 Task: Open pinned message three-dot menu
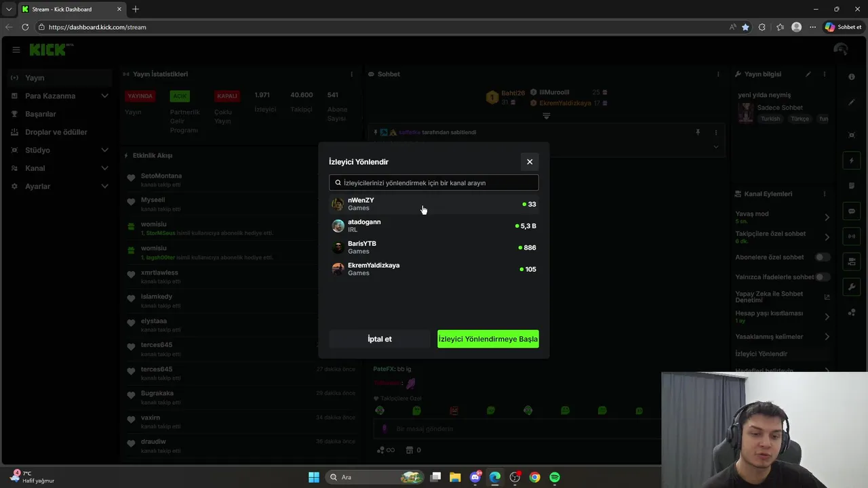click(715, 132)
